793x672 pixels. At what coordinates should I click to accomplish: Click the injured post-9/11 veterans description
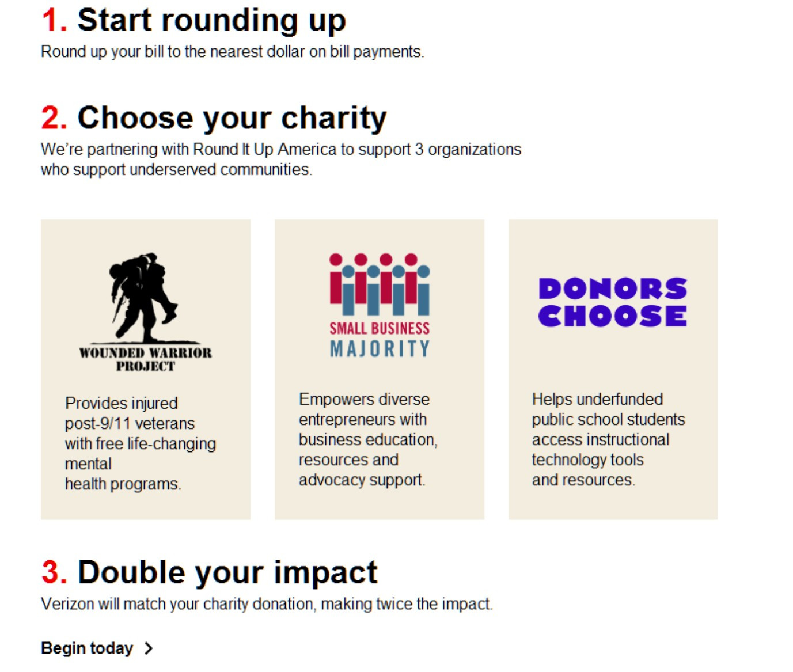point(141,443)
